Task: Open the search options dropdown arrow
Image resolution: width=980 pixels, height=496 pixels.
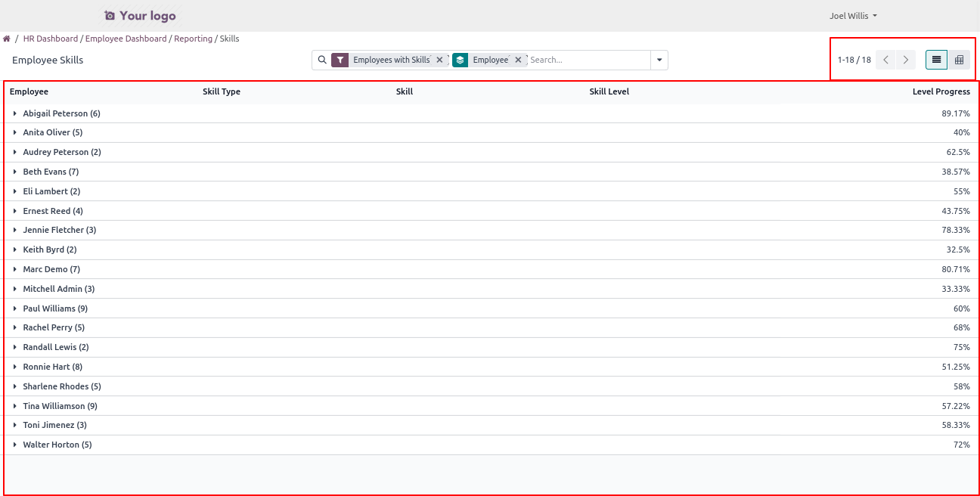Action: (x=659, y=60)
